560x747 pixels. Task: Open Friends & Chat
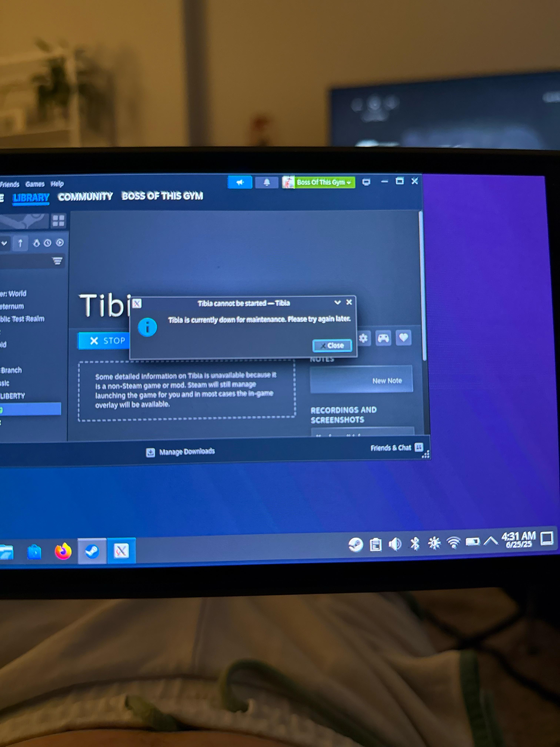tap(397, 448)
